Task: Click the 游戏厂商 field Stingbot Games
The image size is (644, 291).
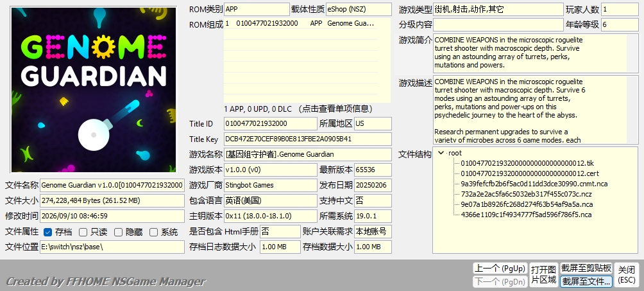Action: click(x=271, y=185)
